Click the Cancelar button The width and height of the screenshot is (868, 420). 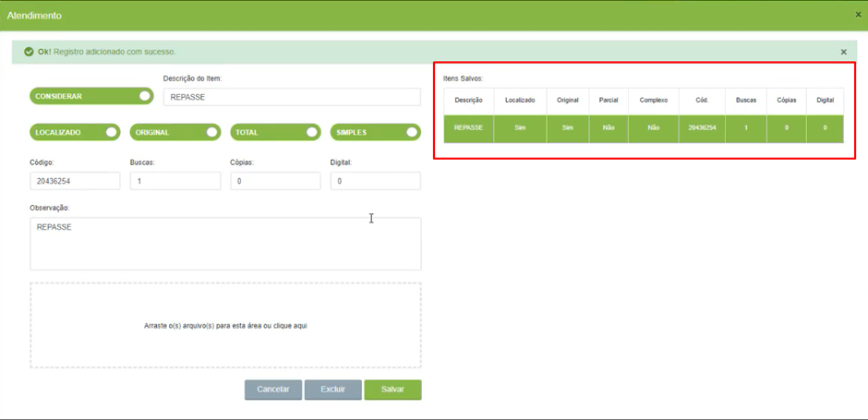[x=273, y=390]
